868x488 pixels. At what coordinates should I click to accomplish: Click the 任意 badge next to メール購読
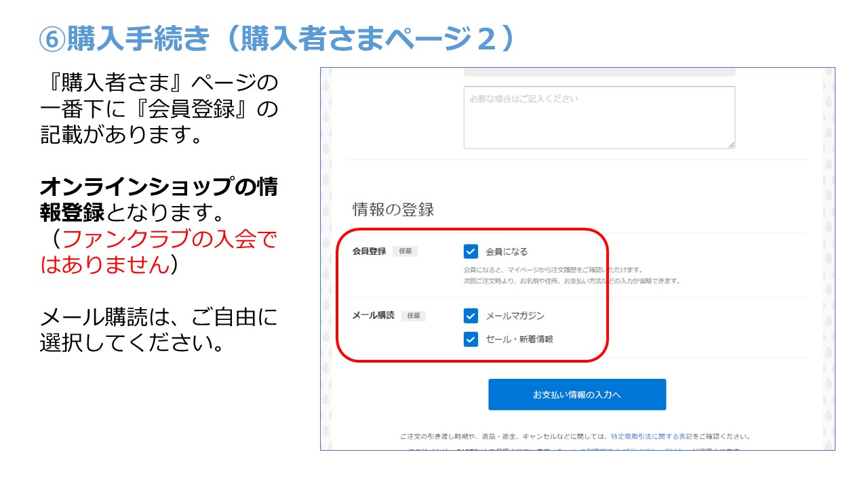coord(414,317)
